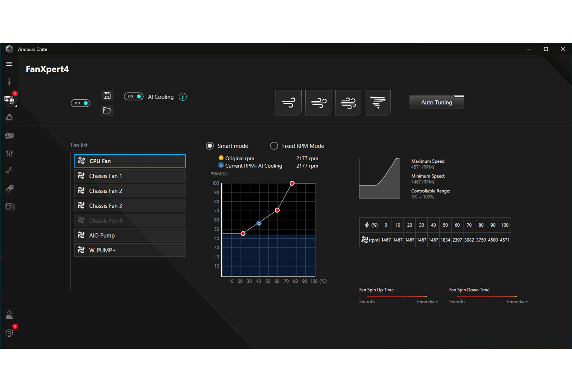Close the Armoury Crate window
The image size is (572, 392).
[563, 49]
